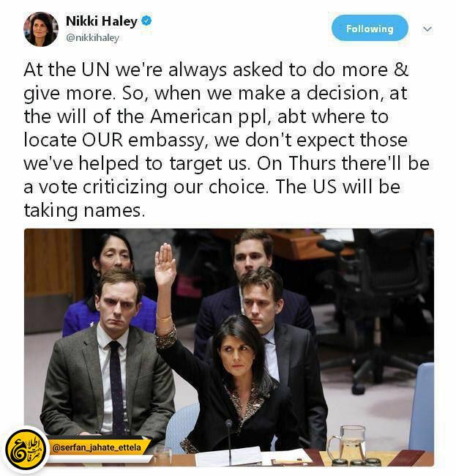The width and height of the screenshot is (456, 476).
Task: Expand the tweet options chevron arrow
Action: (x=427, y=29)
